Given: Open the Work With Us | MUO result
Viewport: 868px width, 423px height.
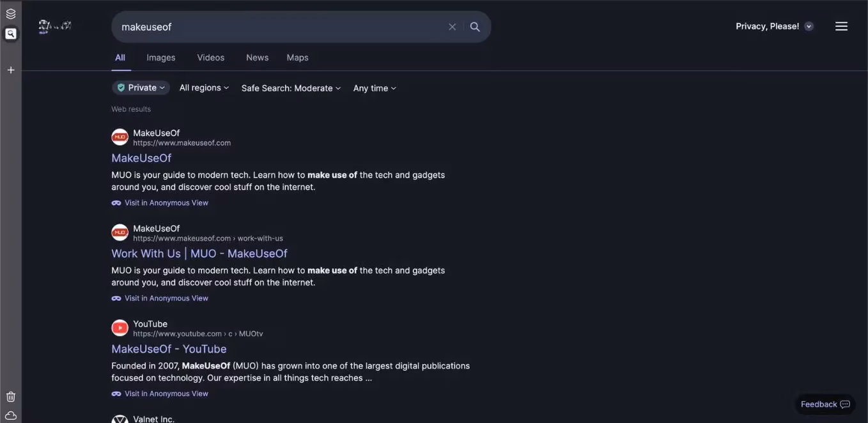Looking at the screenshot, I should pos(199,254).
